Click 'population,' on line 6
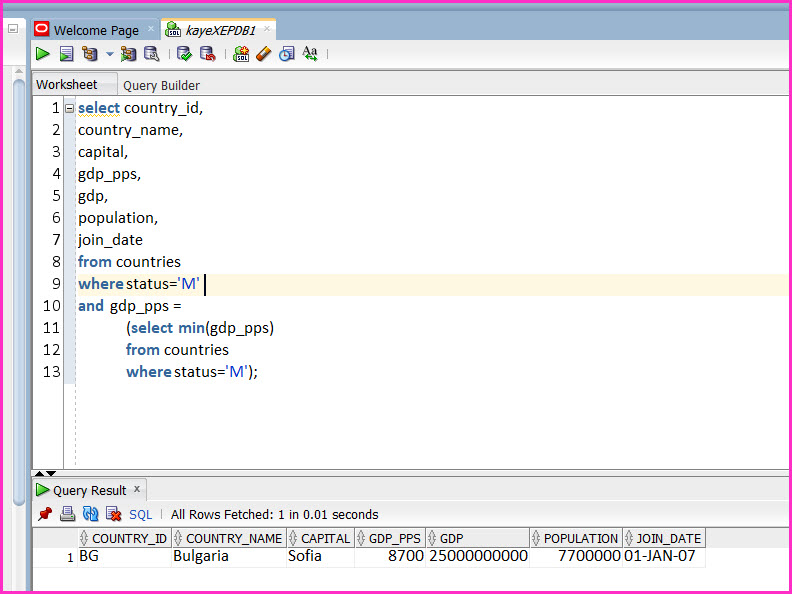Viewport: 792px width, 594px height. (x=118, y=218)
